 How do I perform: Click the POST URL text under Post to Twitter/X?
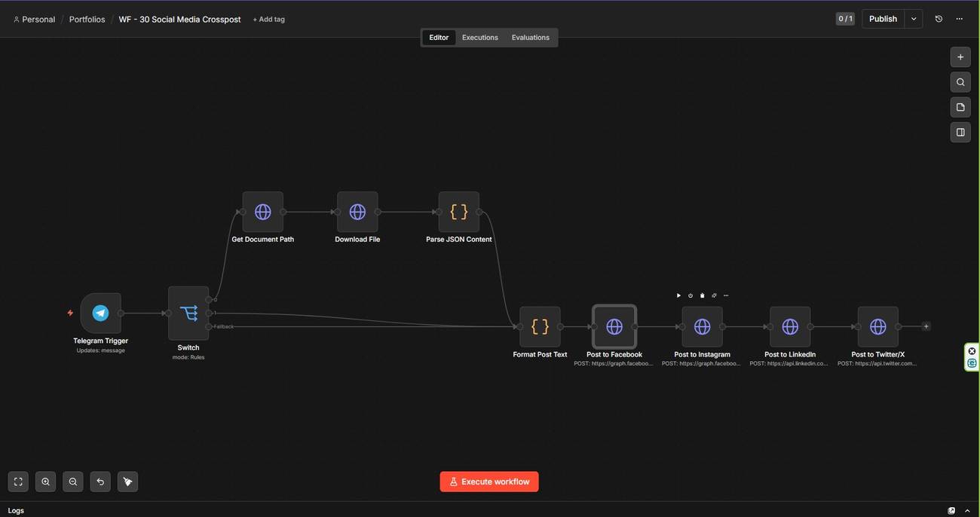click(x=877, y=363)
